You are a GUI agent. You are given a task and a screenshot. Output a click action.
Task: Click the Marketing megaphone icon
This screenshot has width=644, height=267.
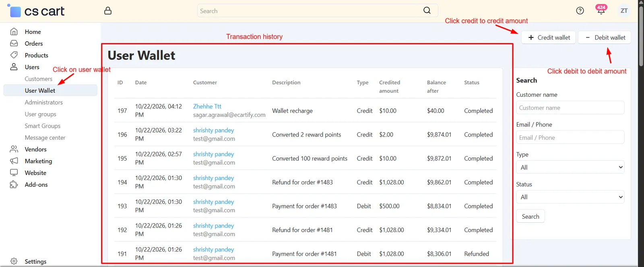point(14,161)
